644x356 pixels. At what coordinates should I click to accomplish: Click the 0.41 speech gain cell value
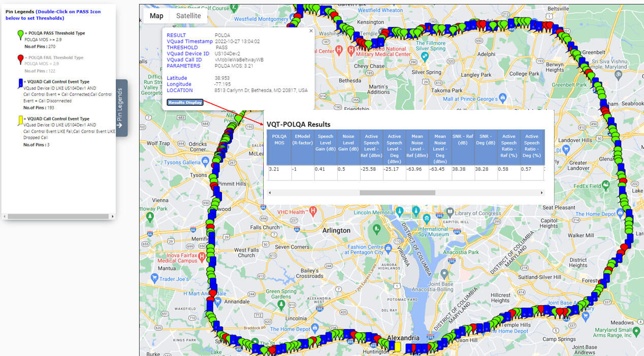tap(320, 169)
